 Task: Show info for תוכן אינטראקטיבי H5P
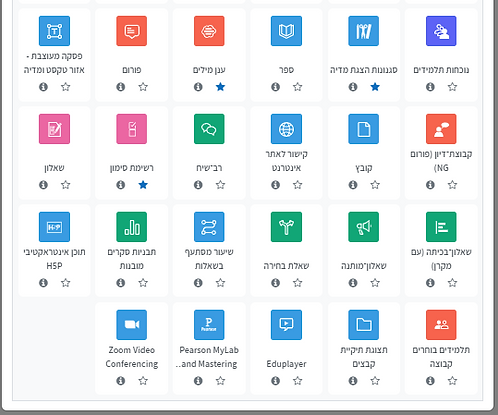[x=43, y=283]
